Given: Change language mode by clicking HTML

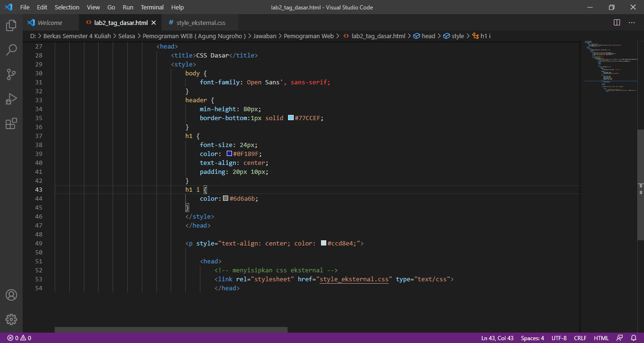Looking at the screenshot, I should tap(601, 338).
